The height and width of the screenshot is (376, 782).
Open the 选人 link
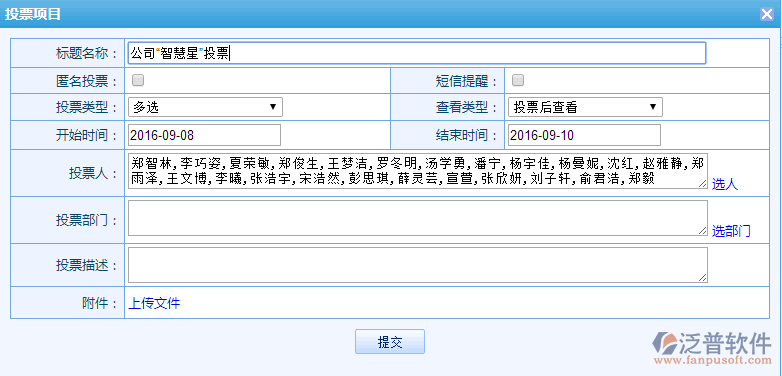coord(725,185)
